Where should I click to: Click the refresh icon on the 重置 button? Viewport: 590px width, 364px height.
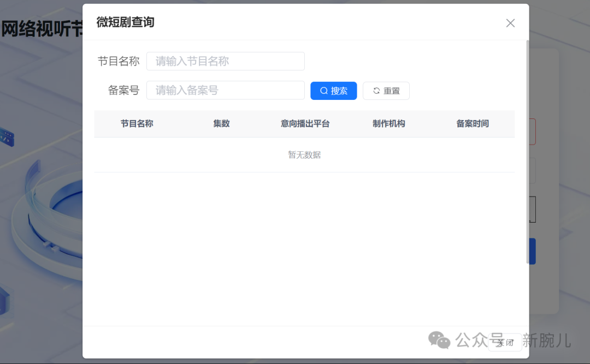[376, 91]
